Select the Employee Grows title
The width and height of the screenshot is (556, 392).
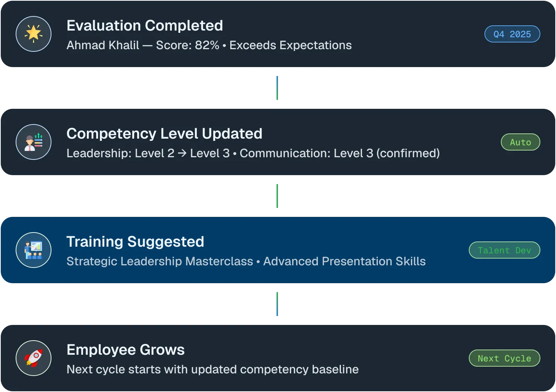126,350
